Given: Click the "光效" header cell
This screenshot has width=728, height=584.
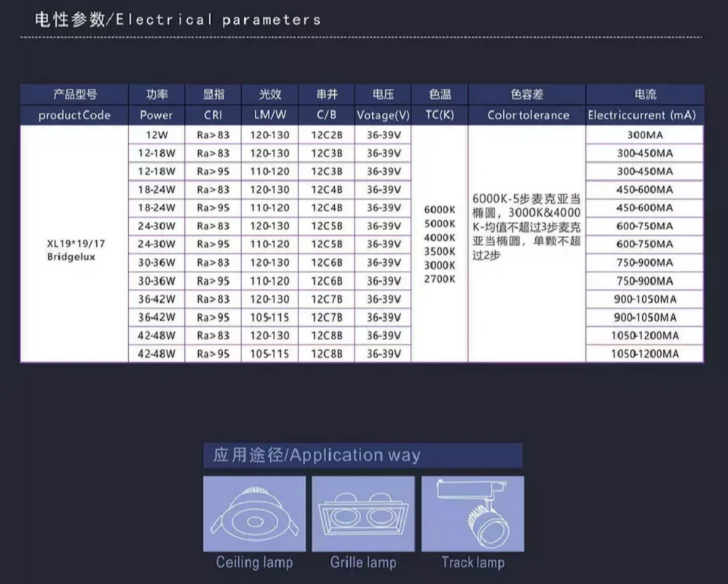Looking at the screenshot, I should (270, 95).
